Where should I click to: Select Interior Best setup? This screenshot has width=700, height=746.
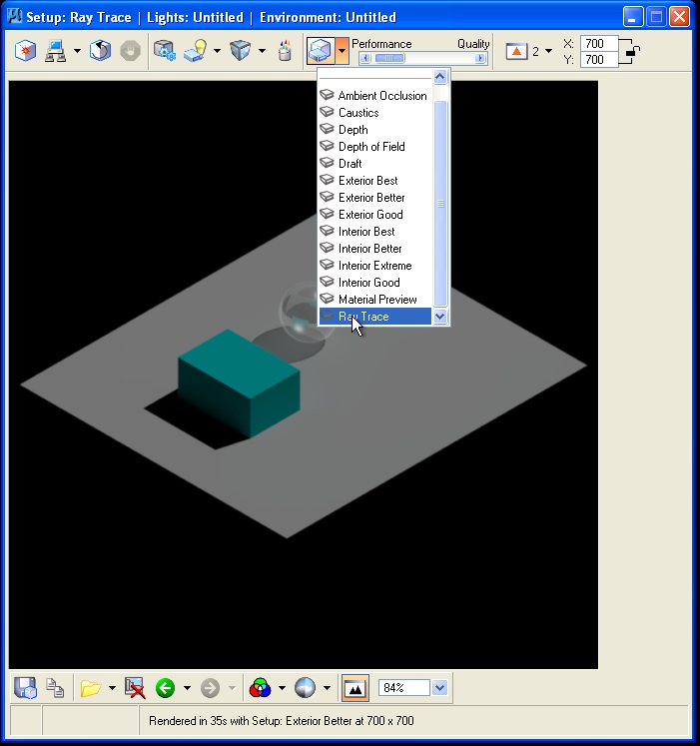(374, 232)
